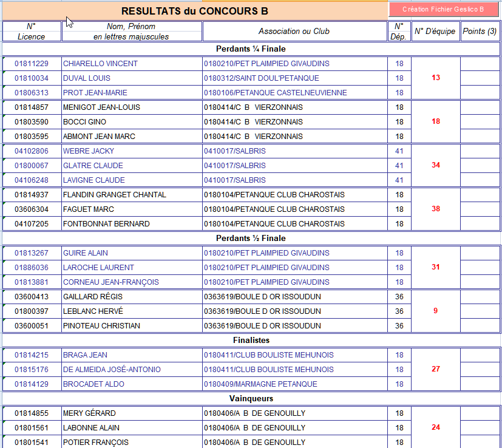Click the Création Fichier Geslico B button

click(x=444, y=9)
